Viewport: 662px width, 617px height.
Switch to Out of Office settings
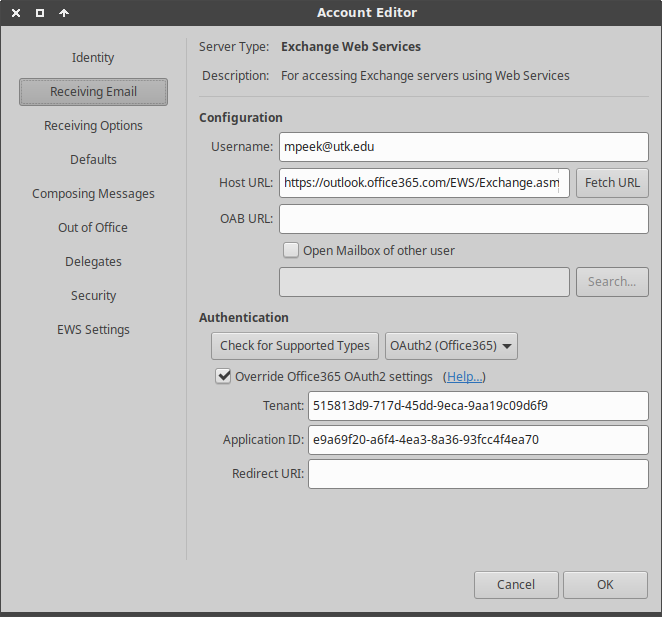tap(93, 228)
